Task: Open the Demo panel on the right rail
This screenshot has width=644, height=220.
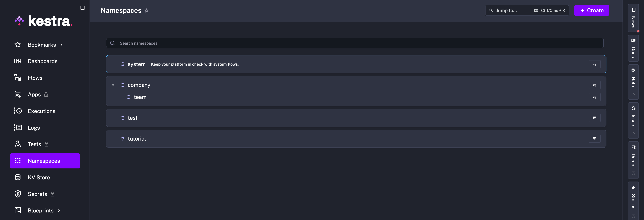Action: click(x=633, y=158)
